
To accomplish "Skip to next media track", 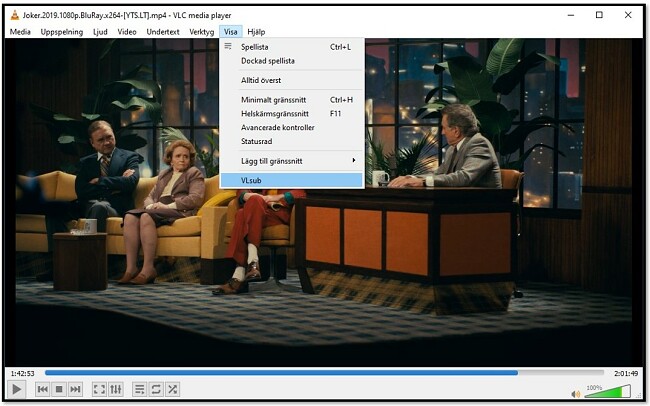I will click(75, 389).
